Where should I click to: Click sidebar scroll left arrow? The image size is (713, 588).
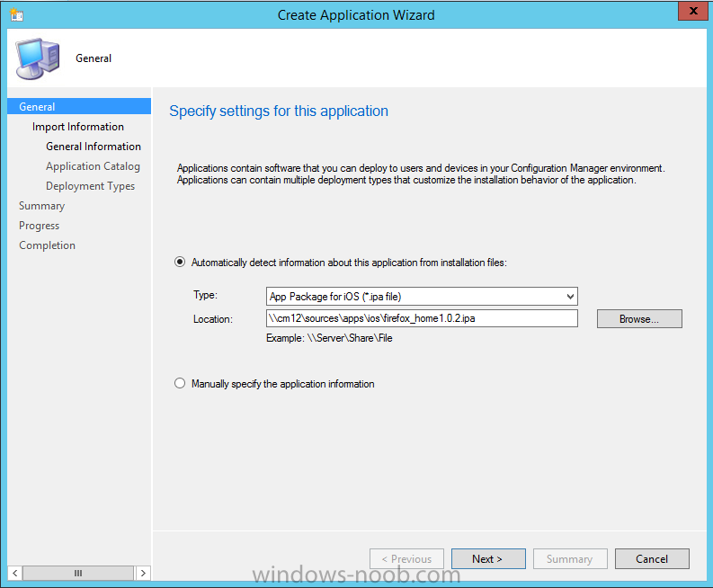pos(14,573)
